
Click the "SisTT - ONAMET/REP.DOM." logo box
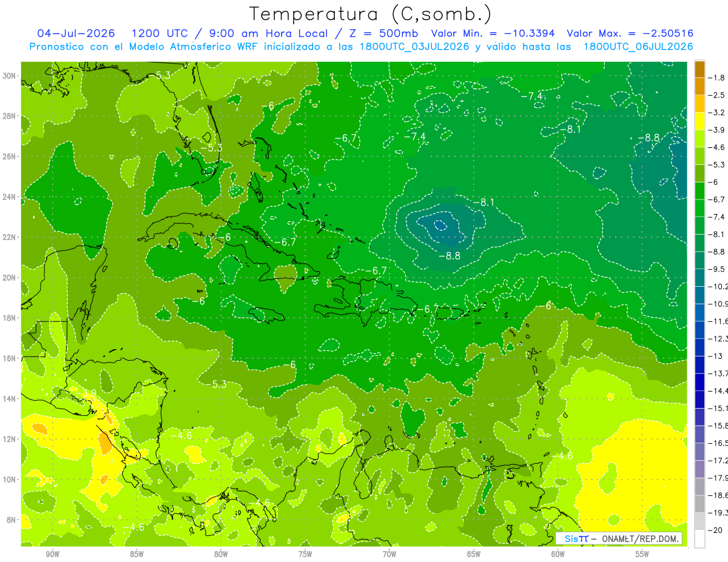point(619,538)
